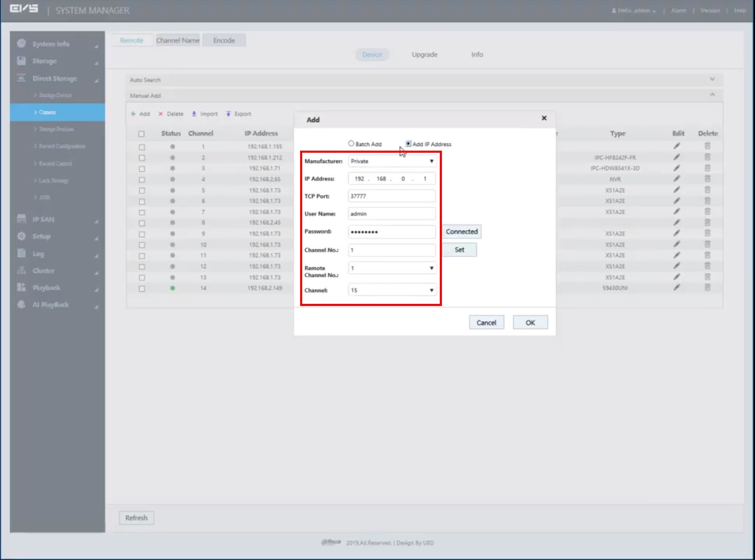The width and height of the screenshot is (755, 560).
Task: Switch to the Encode tab
Action: [x=224, y=41]
